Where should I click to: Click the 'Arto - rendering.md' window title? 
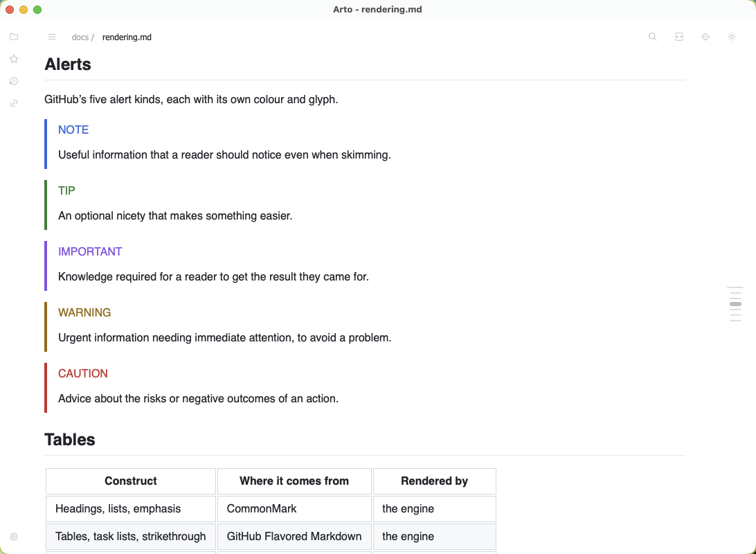[377, 9]
